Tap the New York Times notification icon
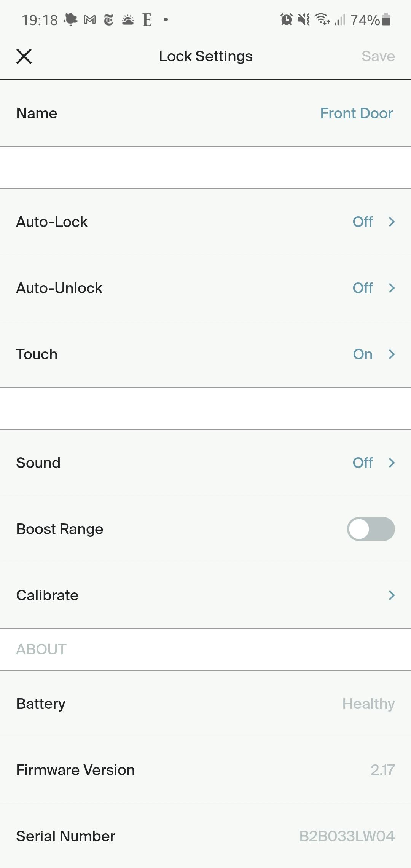 [x=108, y=20]
